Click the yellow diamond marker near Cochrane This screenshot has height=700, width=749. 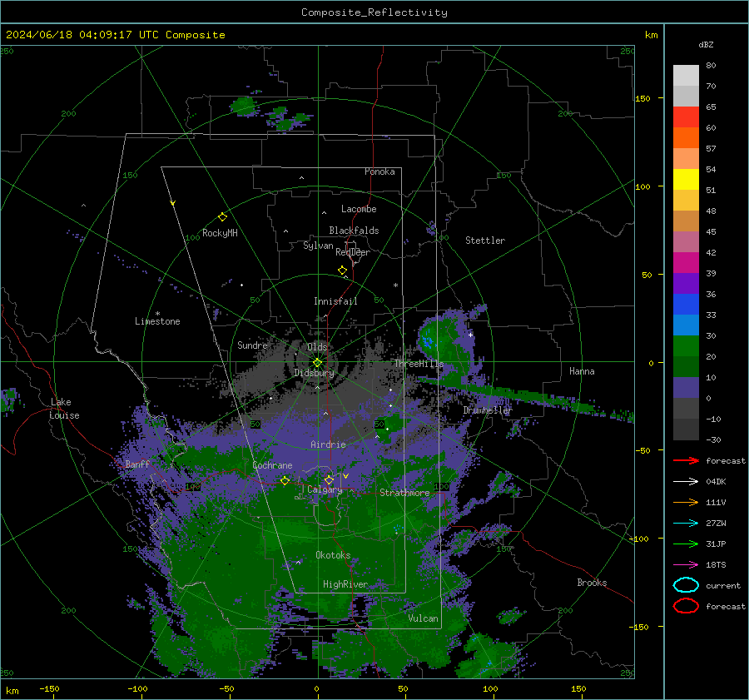pos(285,480)
